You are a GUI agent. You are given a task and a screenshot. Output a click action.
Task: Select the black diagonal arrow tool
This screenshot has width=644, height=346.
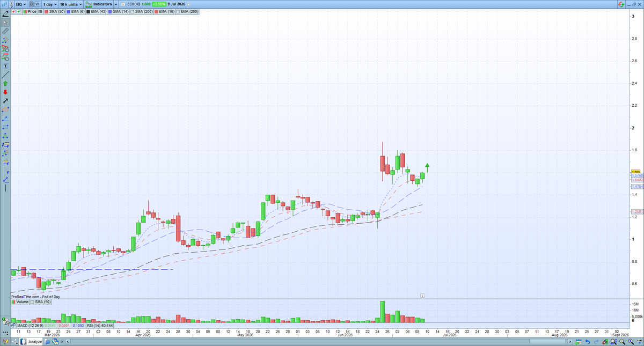pos(5,100)
